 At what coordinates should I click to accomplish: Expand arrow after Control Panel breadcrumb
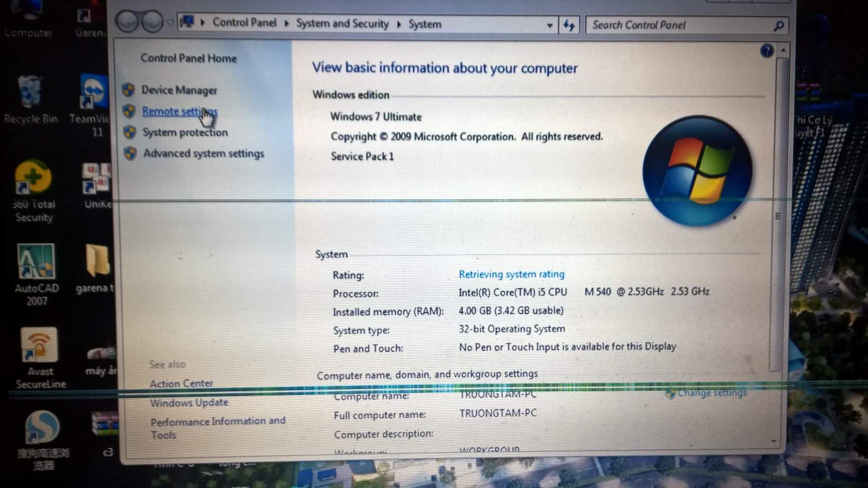(x=287, y=23)
